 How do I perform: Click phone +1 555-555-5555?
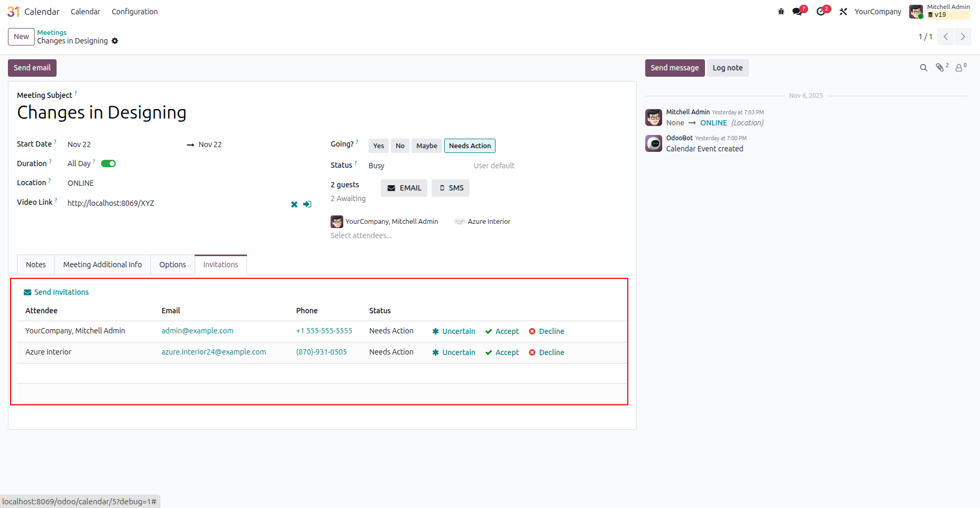tap(324, 331)
